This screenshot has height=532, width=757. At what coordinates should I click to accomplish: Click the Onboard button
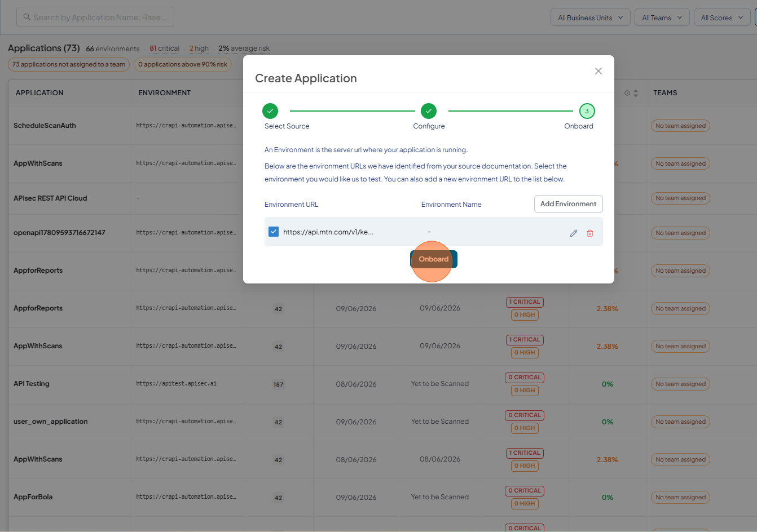click(433, 259)
